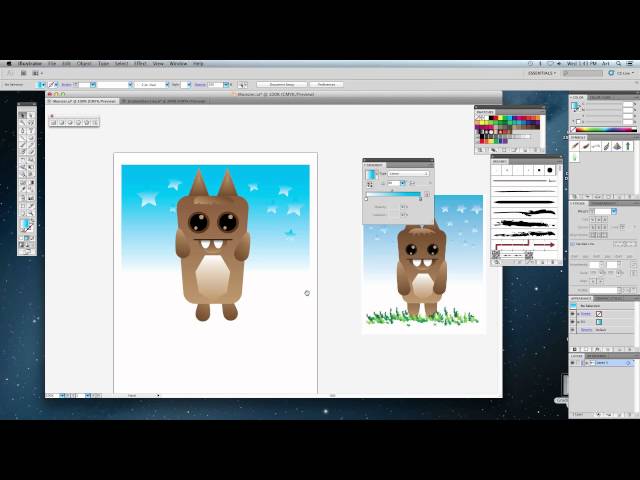Open Spotlight search in menu bar
The height and width of the screenshot is (480, 640).
(x=619, y=64)
